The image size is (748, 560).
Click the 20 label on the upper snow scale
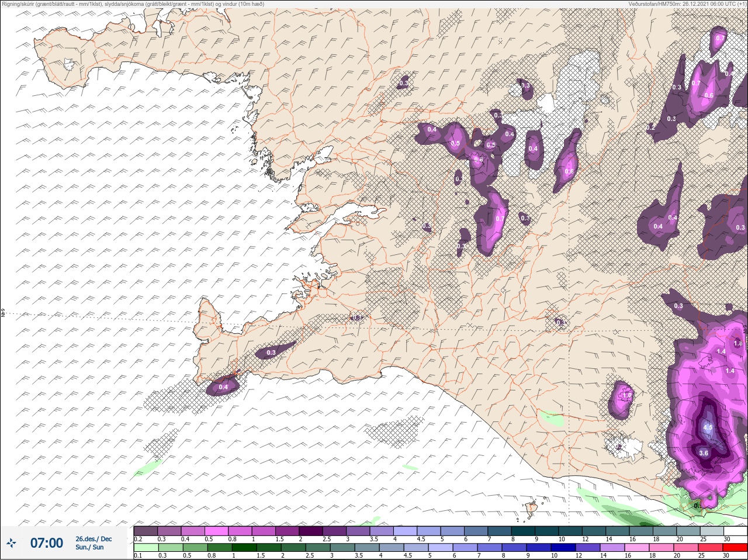pos(680,539)
